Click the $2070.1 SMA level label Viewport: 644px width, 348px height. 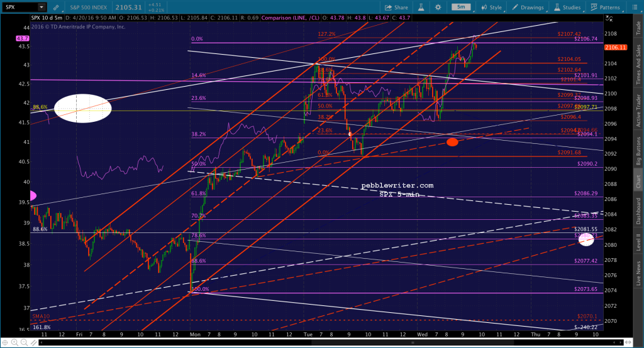click(587, 317)
